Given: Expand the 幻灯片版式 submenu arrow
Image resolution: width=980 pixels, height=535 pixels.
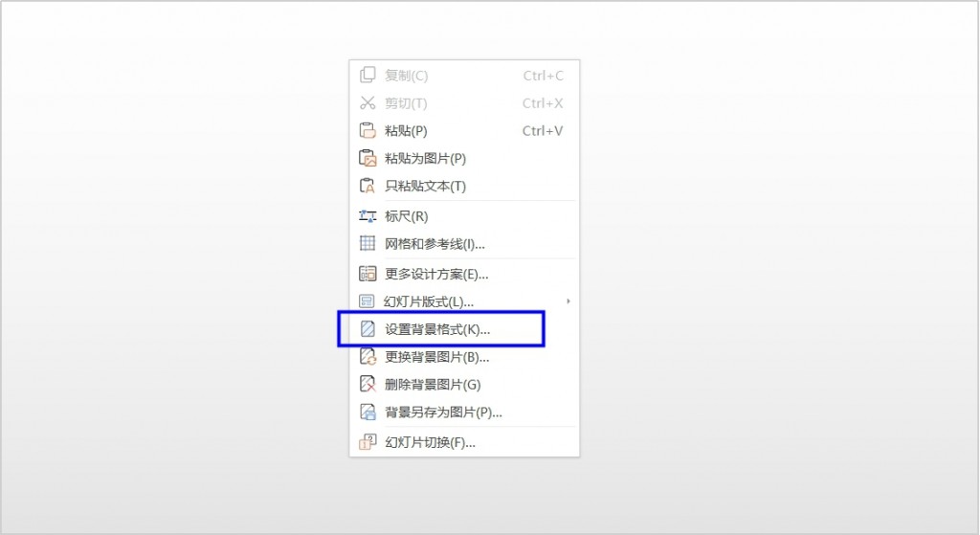Looking at the screenshot, I should (x=568, y=301).
